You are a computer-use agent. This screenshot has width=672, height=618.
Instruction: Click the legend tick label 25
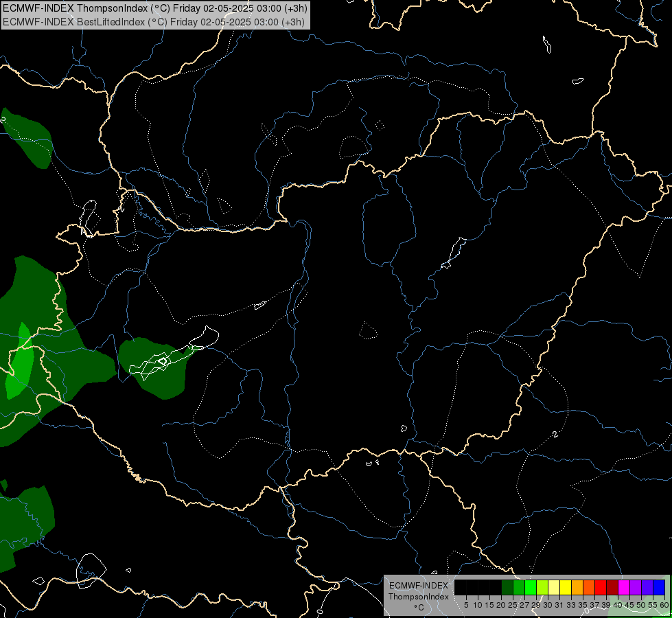pos(513,605)
